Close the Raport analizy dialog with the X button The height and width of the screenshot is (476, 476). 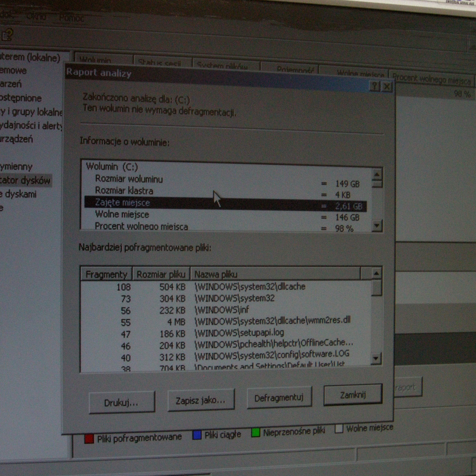[387, 87]
